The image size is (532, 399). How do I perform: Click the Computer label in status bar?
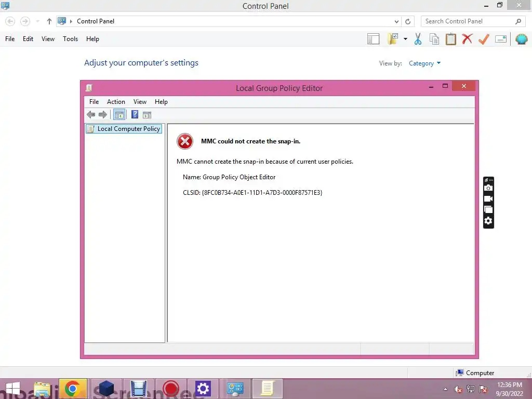pyautogui.click(x=480, y=373)
